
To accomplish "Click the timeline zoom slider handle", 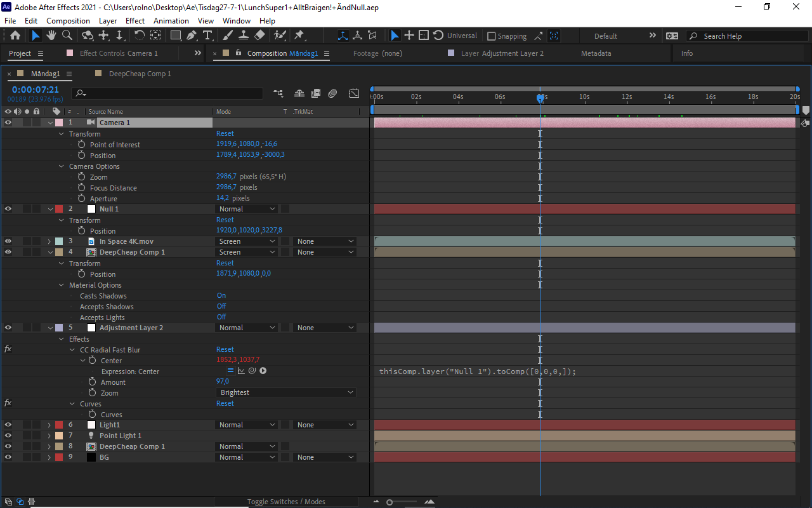I will pos(390,502).
